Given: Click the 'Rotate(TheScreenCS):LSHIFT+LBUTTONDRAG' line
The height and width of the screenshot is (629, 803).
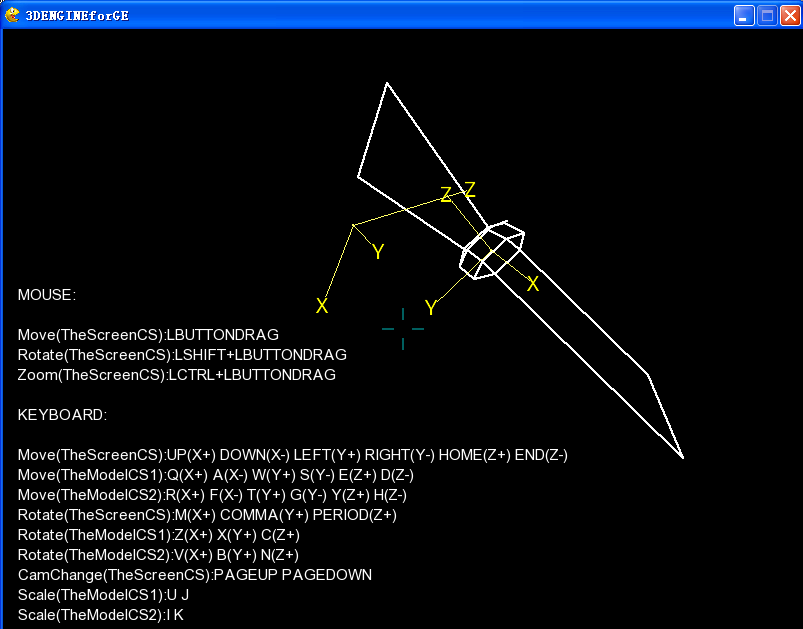Looking at the screenshot, I should coord(182,355).
